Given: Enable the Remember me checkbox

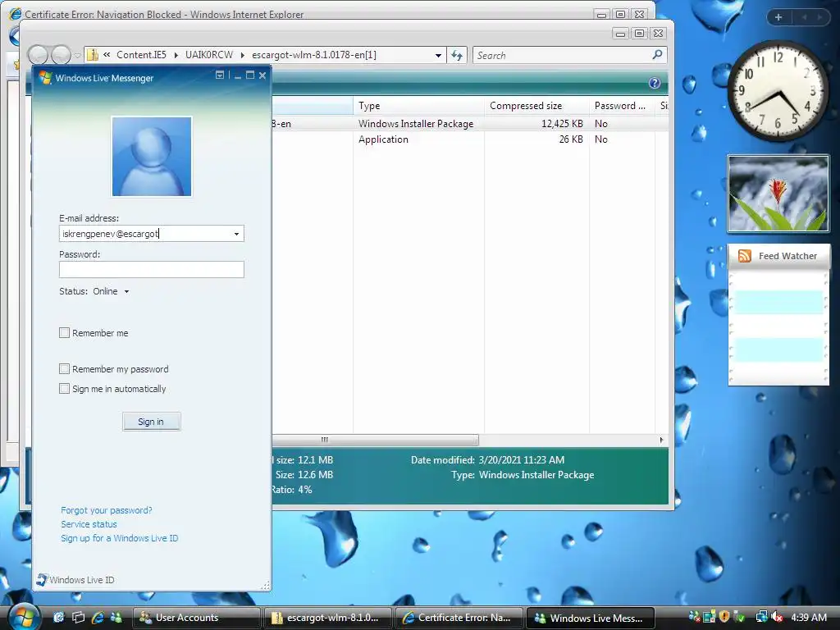Looking at the screenshot, I should (64, 333).
